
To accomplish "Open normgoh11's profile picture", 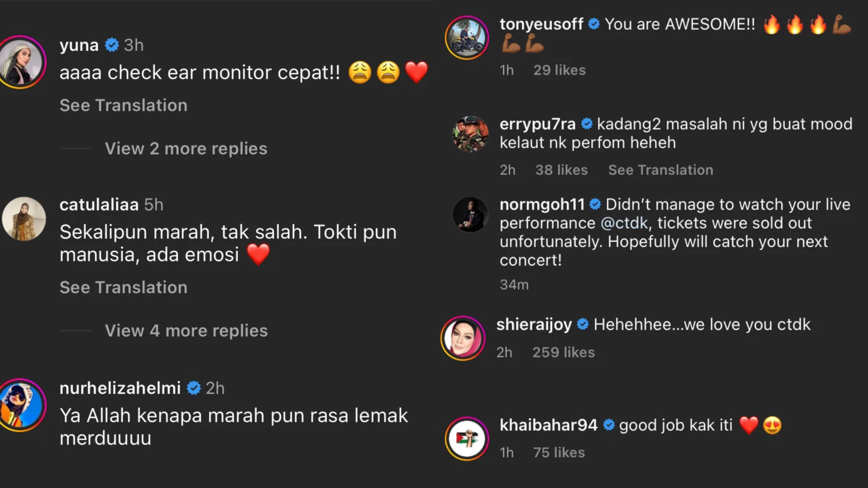I will [470, 215].
